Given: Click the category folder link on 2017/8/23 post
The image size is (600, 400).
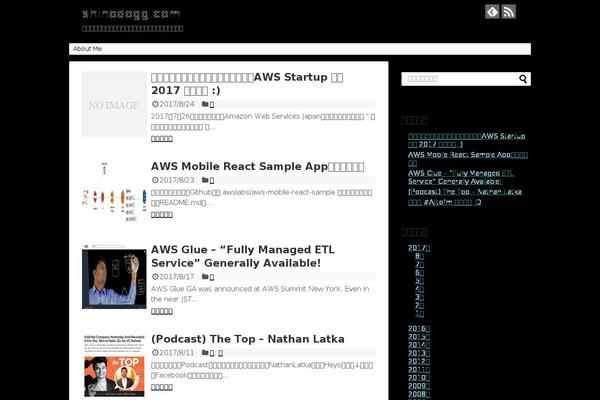Looking at the screenshot, I should click(x=212, y=180).
